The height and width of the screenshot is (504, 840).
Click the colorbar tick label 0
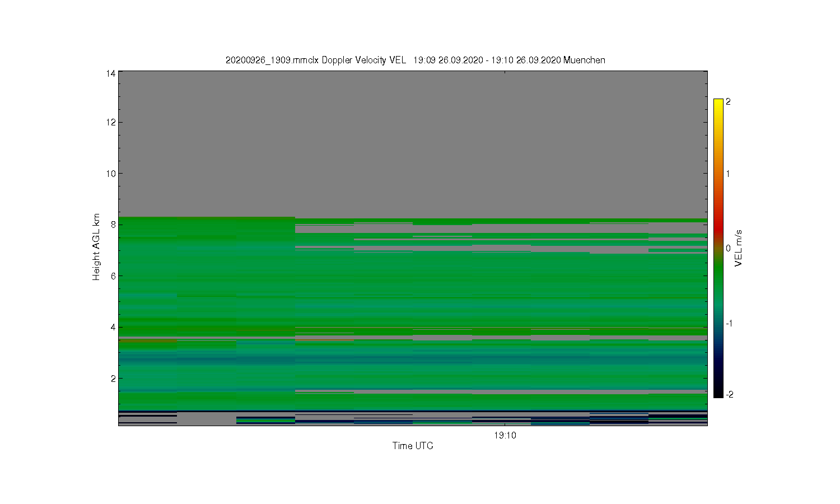click(728, 249)
